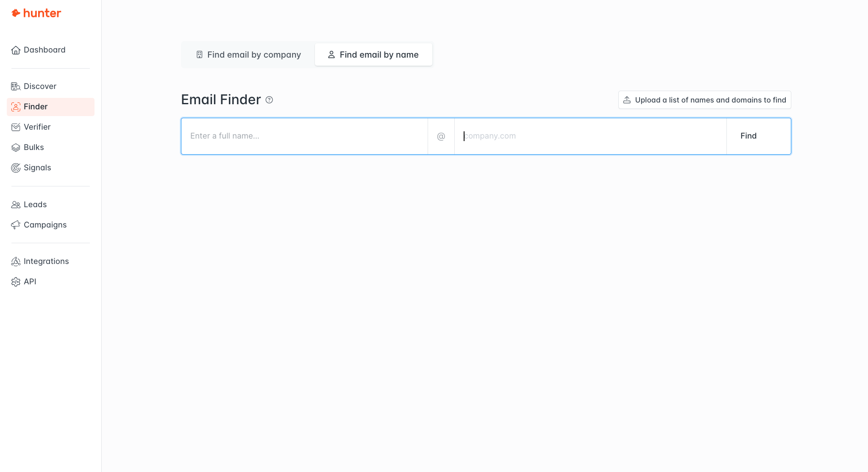Click the Hunter logo
868x472 pixels.
(x=36, y=13)
